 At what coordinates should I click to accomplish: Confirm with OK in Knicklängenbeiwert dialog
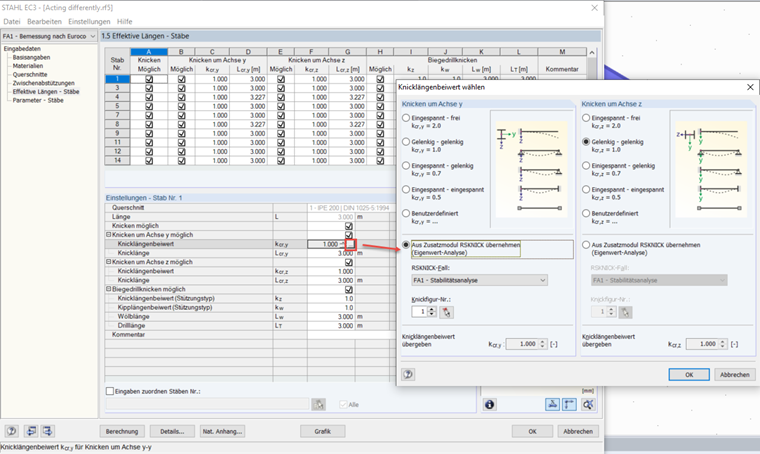[689, 375]
